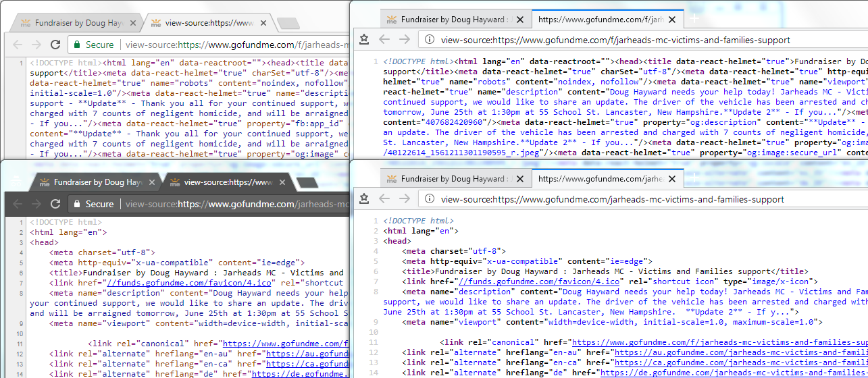Click the green Secure padlock icon
This screenshot has width=868, height=378.
click(77, 45)
